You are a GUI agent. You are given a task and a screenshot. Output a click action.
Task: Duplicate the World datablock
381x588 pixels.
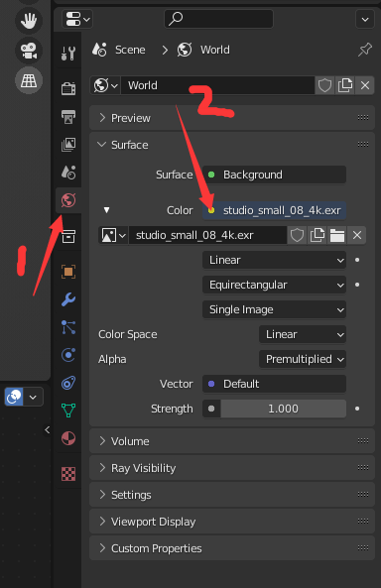coord(345,85)
